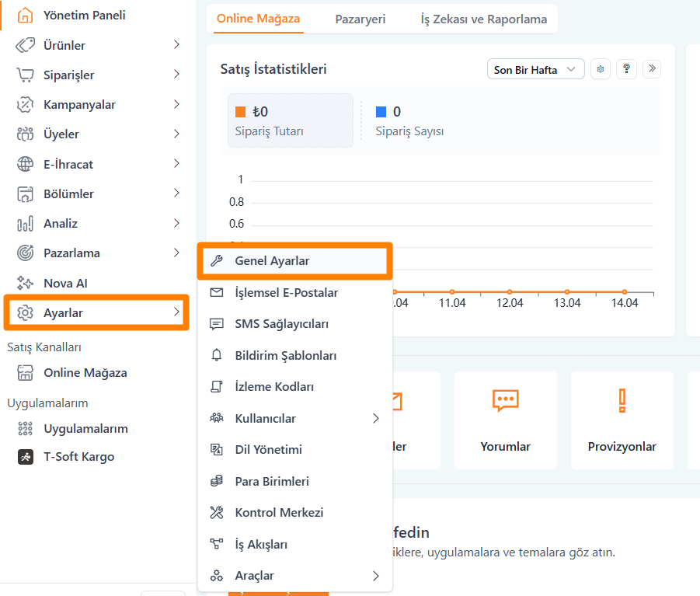Open the İş Zekası ve Raporlama tab
Image resolution: width=700 pixels, height=596 pixels.
tap(483, 19)
